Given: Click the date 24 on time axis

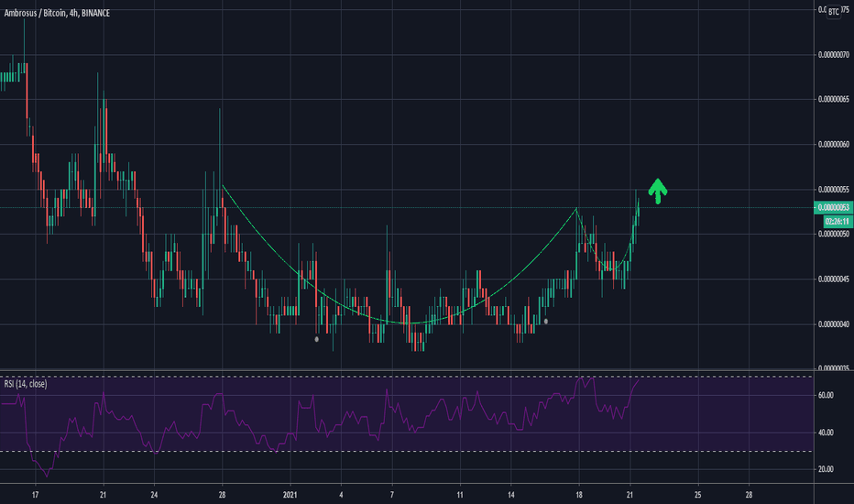Looking at the screenshot, I should (154, 495).
